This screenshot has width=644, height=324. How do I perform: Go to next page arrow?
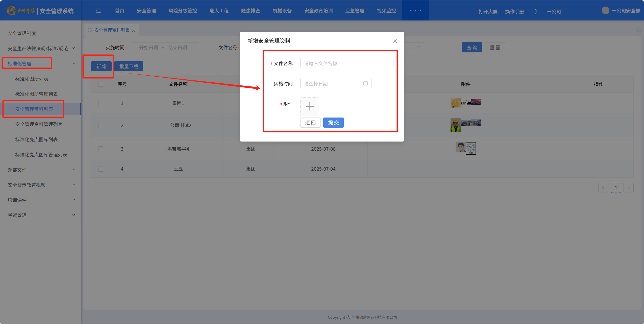pyautogui.click(x=628, y=188)
